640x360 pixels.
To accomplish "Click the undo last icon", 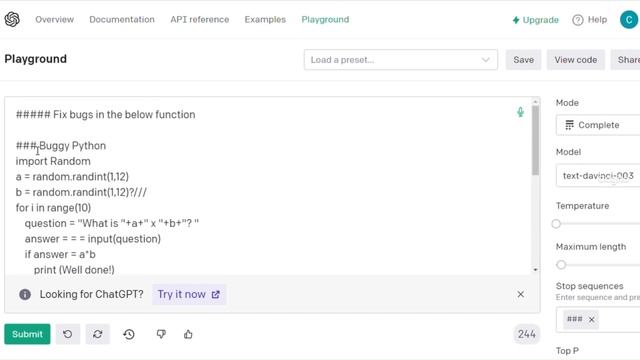I will point(68,334).
